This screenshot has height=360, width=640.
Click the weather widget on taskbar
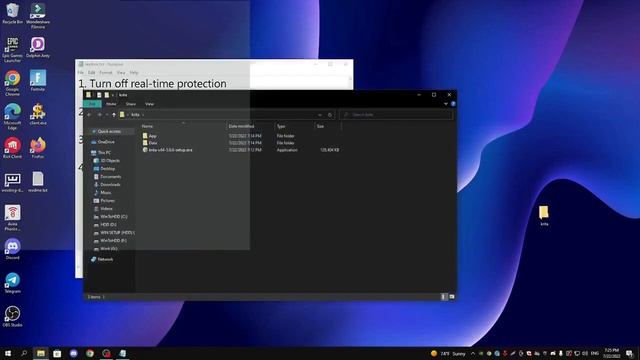click(448, 353)
